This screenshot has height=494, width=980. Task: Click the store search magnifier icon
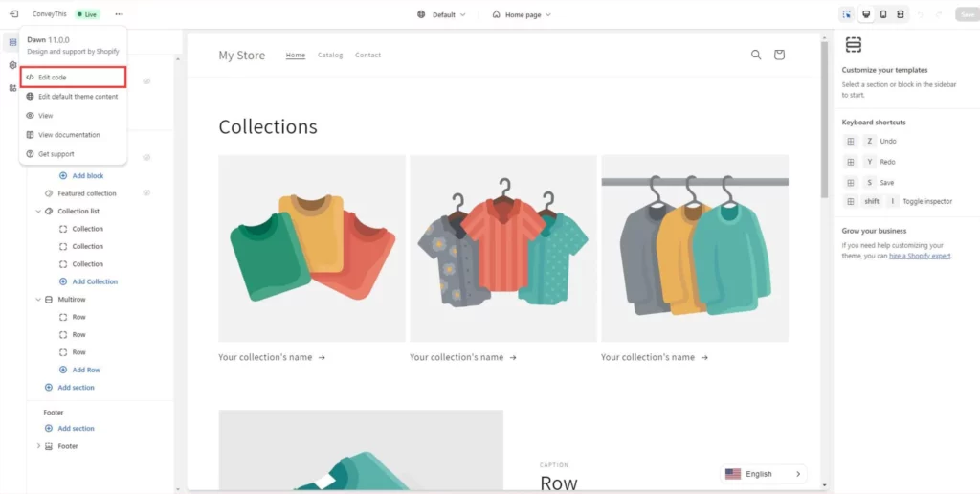tap(756, 56)
